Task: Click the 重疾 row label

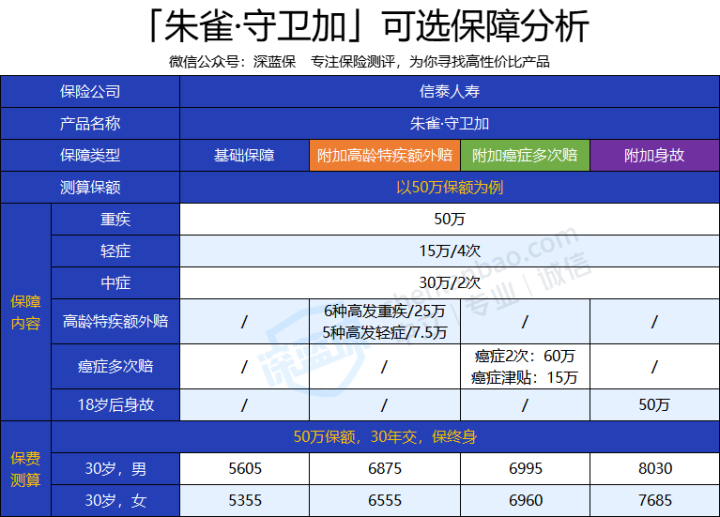Action: (115, 219)
